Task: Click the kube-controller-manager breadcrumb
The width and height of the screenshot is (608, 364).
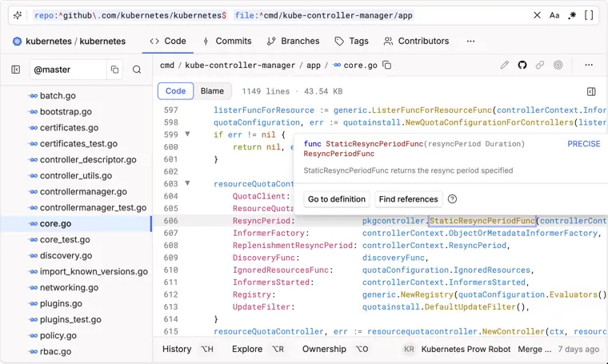Action: pyautogui.click(x=240, y=66)
